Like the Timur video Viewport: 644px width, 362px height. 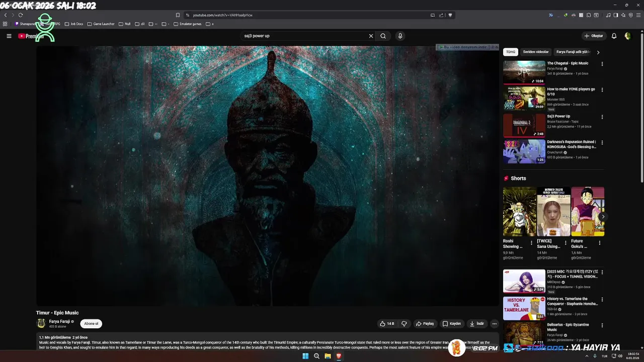pyautogui.click(x=387, y=324)
